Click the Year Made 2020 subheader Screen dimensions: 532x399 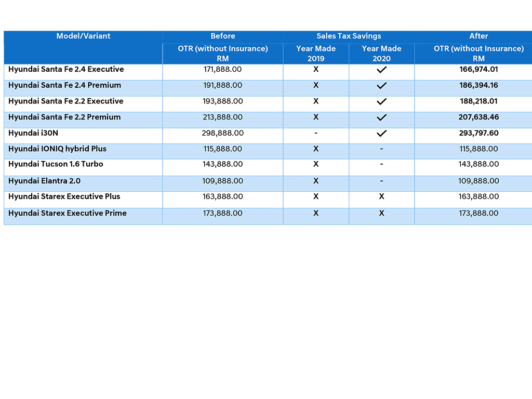381,54
